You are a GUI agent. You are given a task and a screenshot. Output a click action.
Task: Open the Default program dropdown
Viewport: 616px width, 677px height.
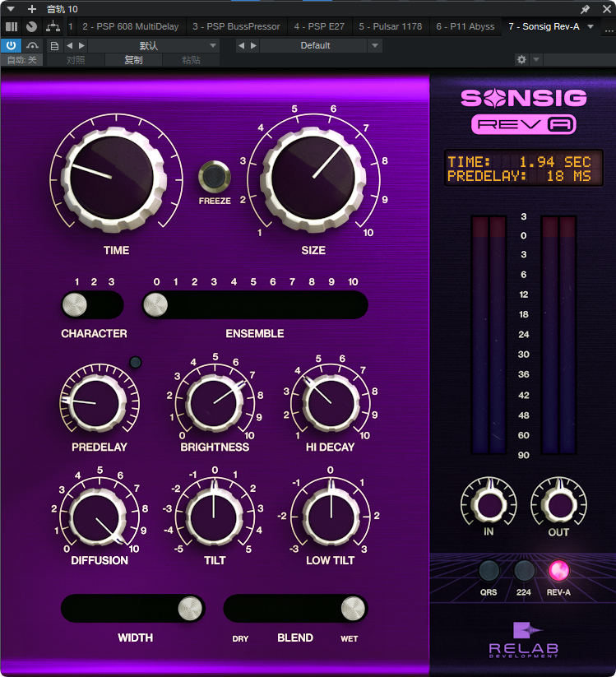tap(315, 45)
